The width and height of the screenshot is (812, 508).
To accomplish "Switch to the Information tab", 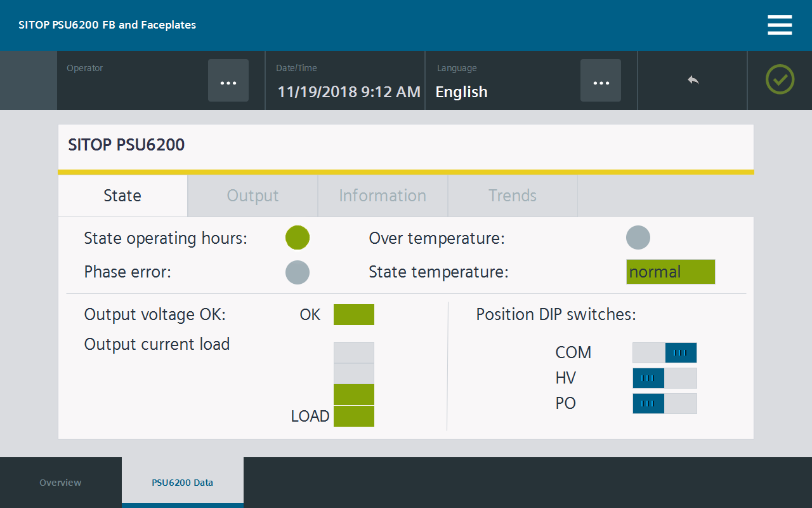I will point(383,196).
